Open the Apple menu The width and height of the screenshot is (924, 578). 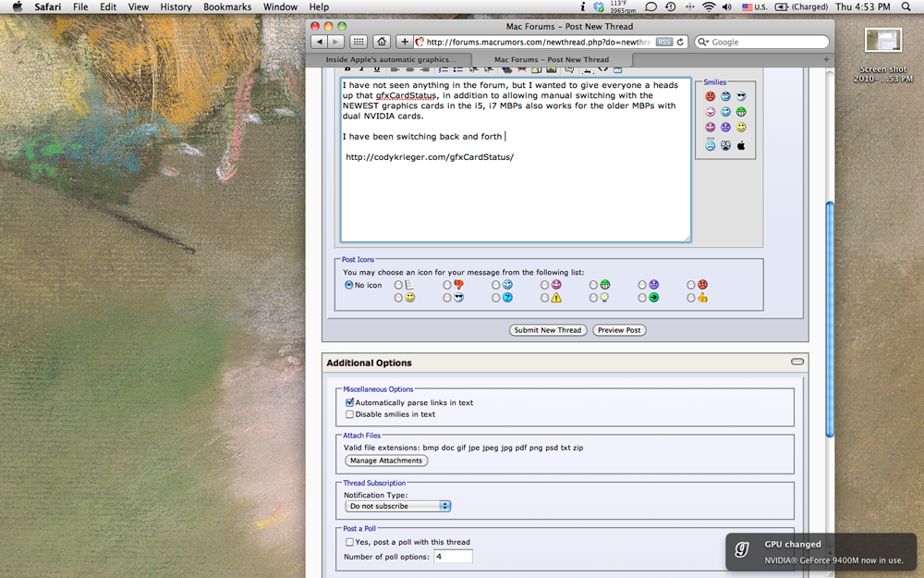tap(17, 7)
